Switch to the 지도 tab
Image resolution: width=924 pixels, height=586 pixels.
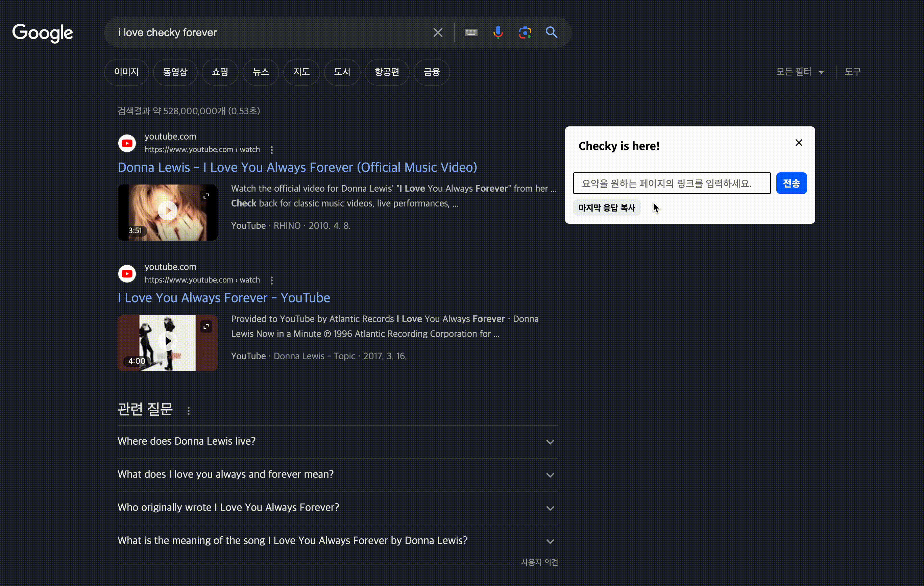(301, 72)
